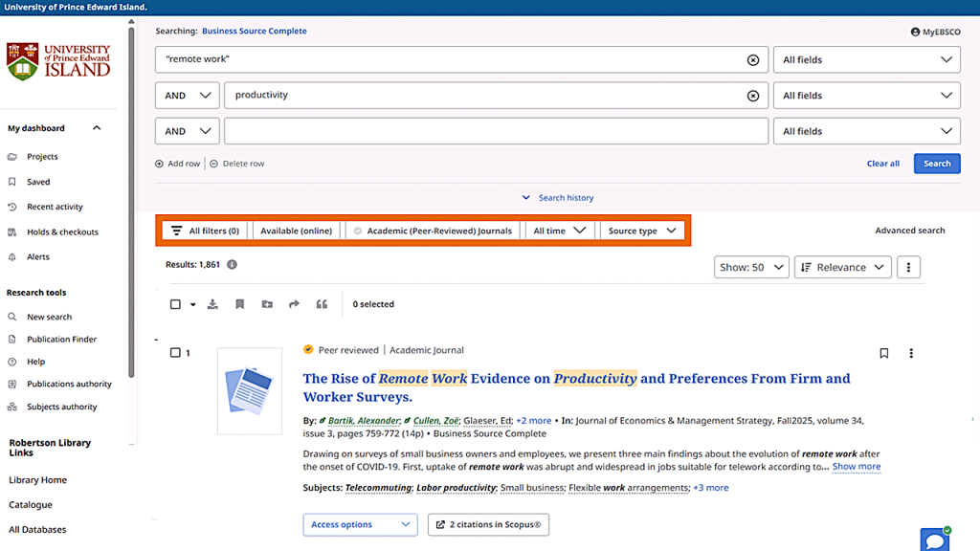
Task: Click the Advanced search link
Action: coord(909,231)
